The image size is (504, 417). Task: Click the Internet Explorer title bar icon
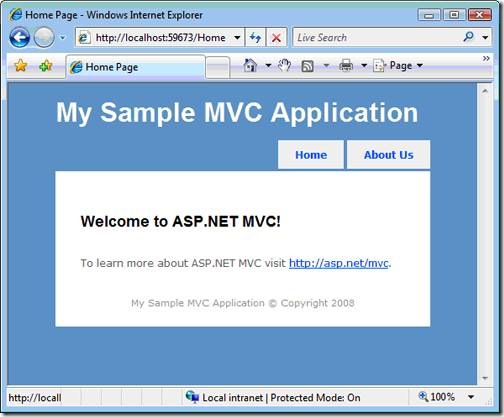pos(16,15)
